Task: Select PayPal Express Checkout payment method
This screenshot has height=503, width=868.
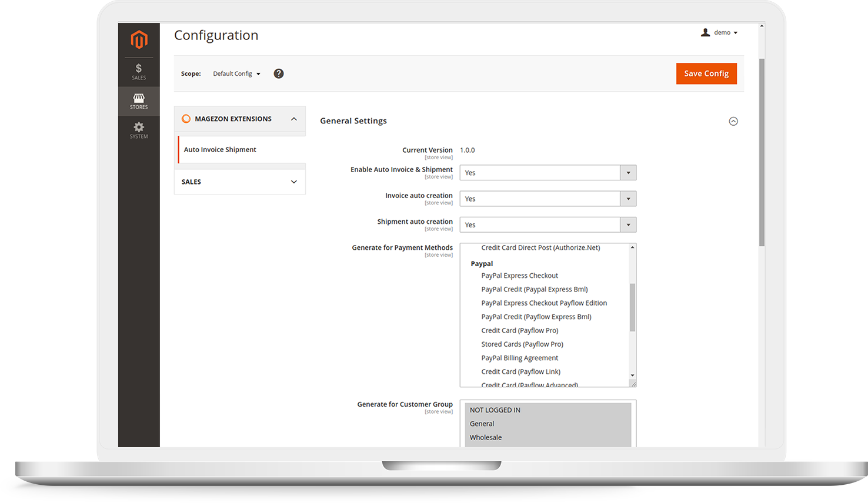Action: [x=519, y=275]
